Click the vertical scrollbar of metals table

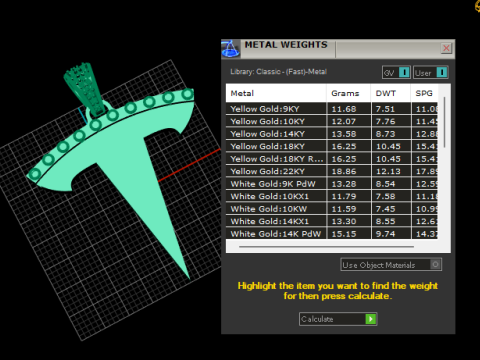point(444,122)
